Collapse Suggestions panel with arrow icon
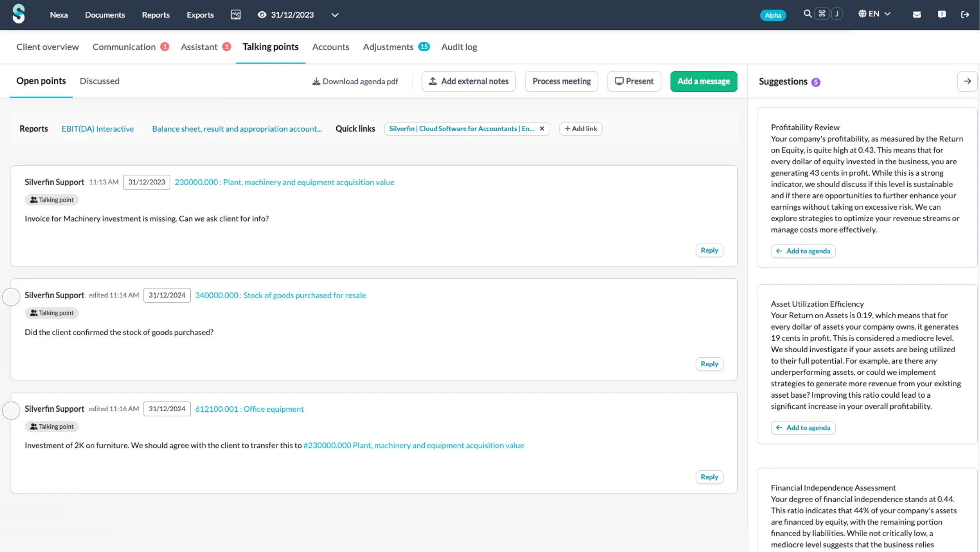 point(967,81)
